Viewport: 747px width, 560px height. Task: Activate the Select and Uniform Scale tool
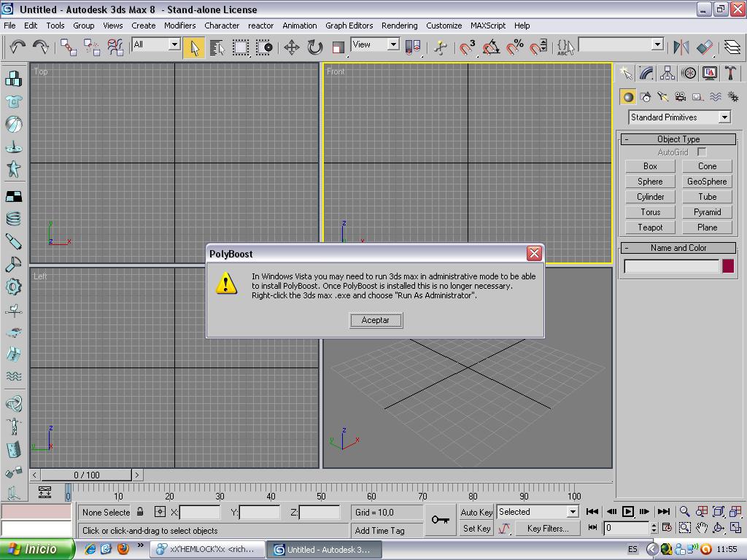338,47
